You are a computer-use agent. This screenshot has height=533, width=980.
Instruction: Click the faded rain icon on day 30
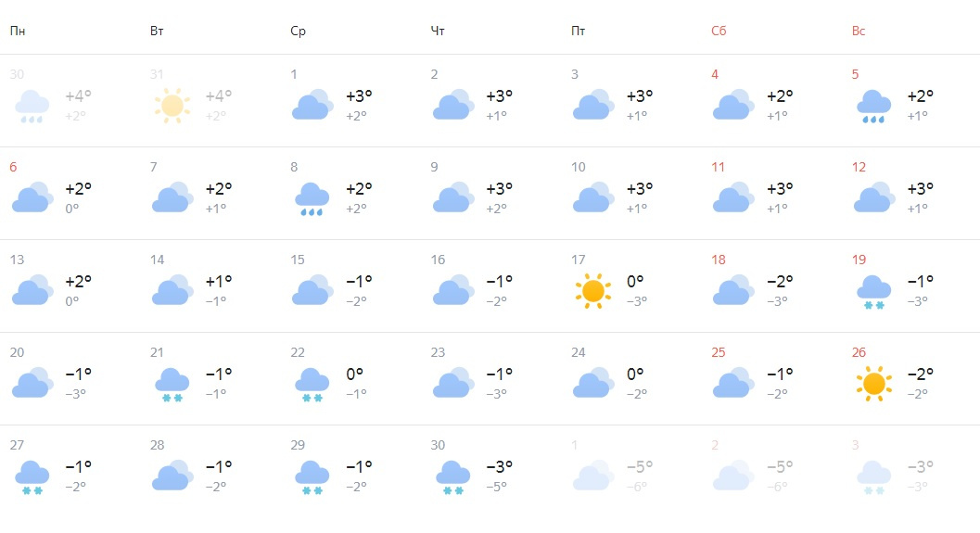[32, 107]
